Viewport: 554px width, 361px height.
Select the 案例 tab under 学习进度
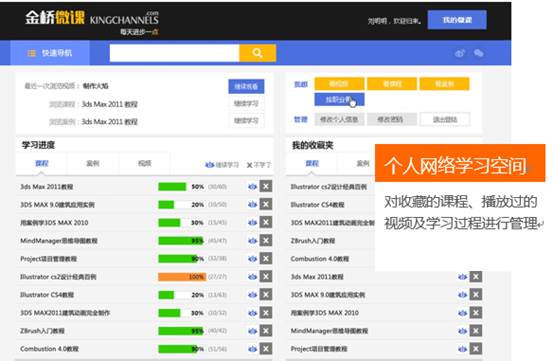[93, 163]
